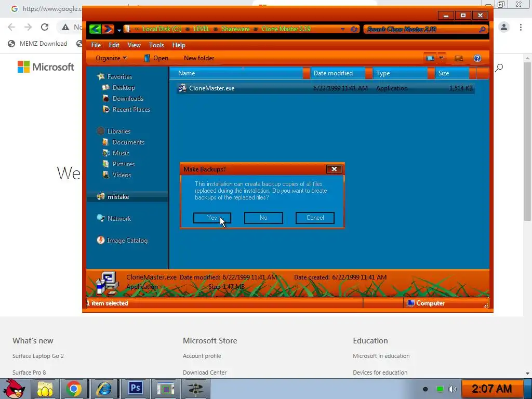
Task: Click the Change your view icon
Action: [x=430, y=58]
